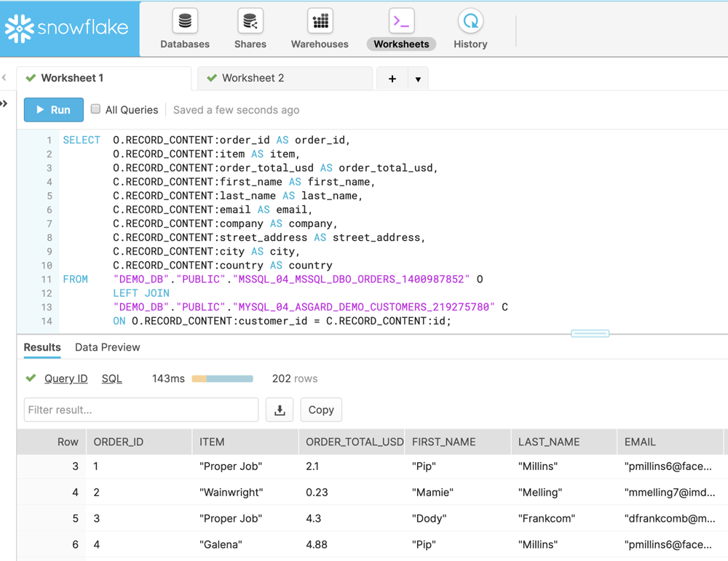Collapse navigation with the left chevron
Image resolution: width=728 pixels, height=561 pixels.
click(4, 77)
